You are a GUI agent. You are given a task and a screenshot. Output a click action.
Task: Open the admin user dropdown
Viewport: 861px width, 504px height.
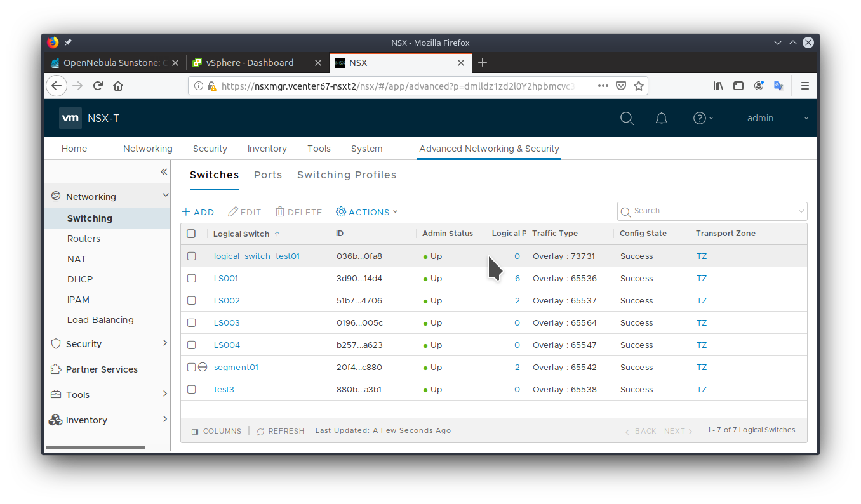coord(778,118)
